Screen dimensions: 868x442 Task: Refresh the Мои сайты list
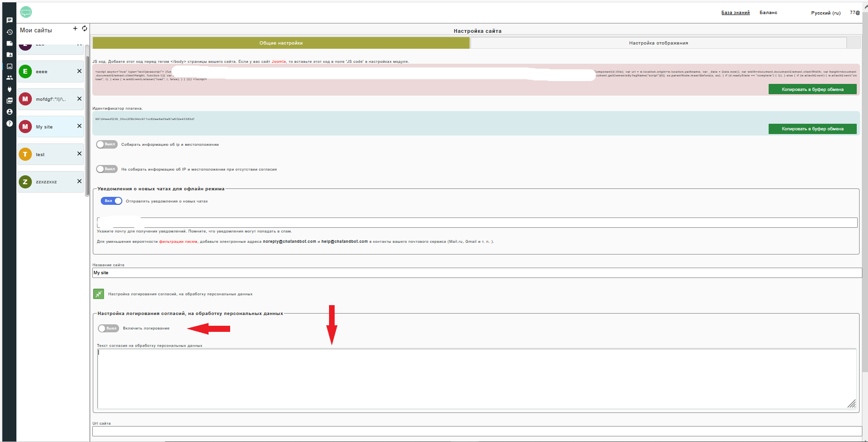[x=84, y=29]
